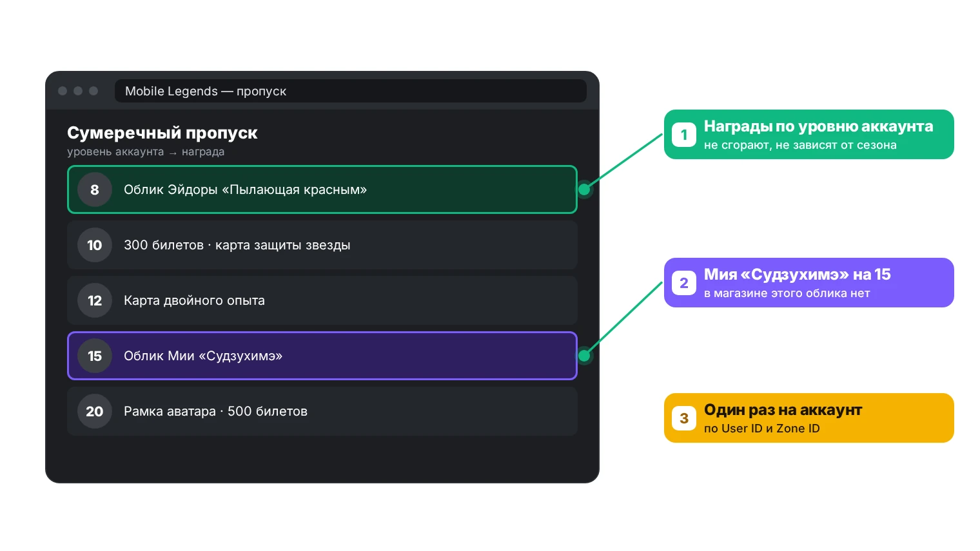Maximize the window using the third dot
Image resolution: width=980 pixels, height=551 pixels.
point(93,91)
